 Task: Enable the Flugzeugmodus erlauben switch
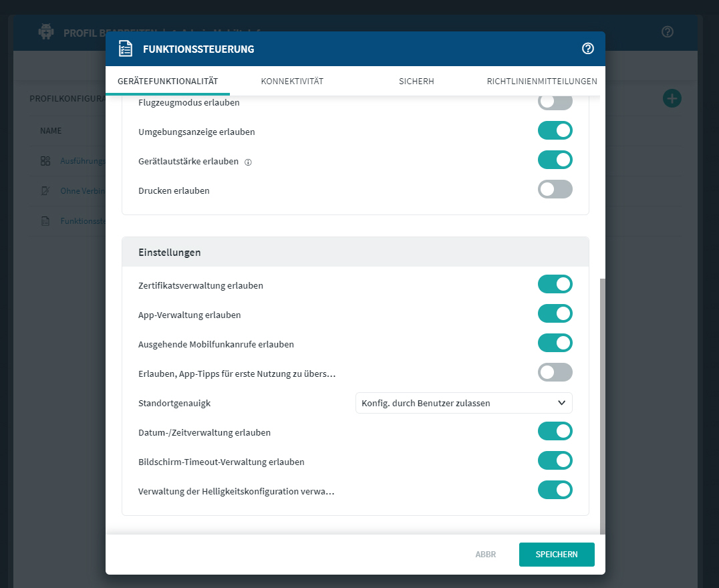coord(555,102)
